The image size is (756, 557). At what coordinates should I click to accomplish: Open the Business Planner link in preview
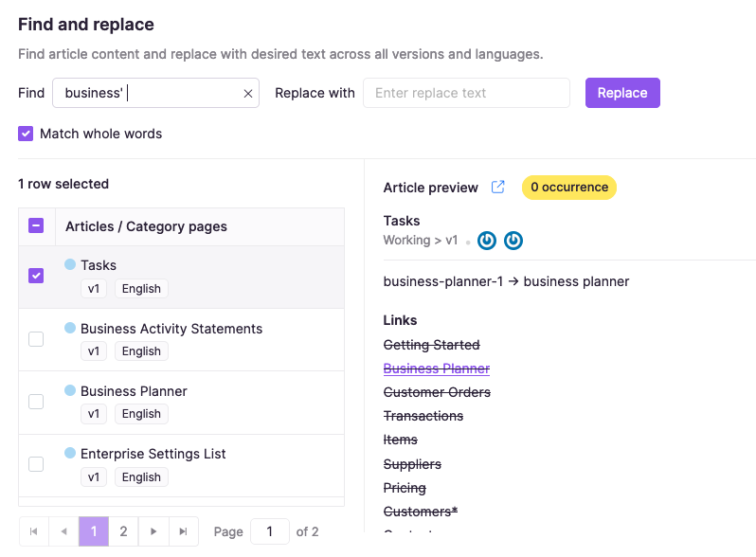coord(436,368)
